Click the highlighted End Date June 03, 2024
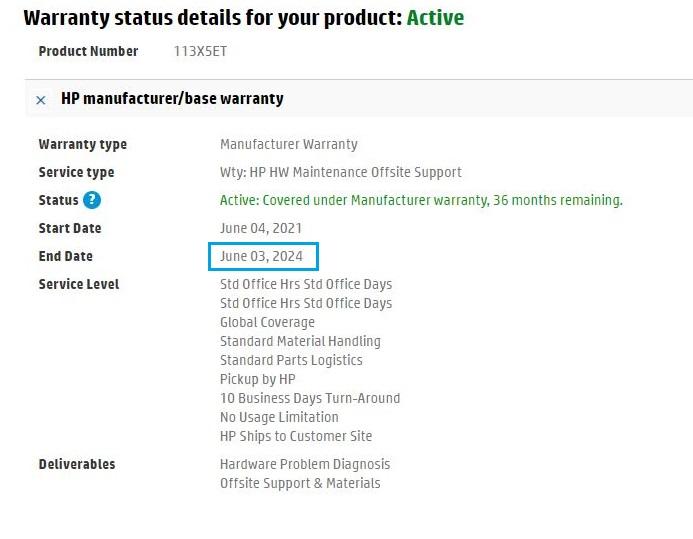 click(263, 257)
